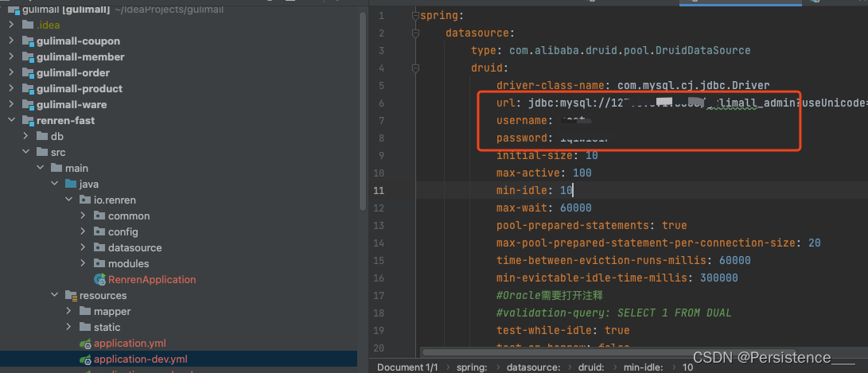Expand the static folder chevron
This screenshot has height=373, width=868.
[68, 327]
